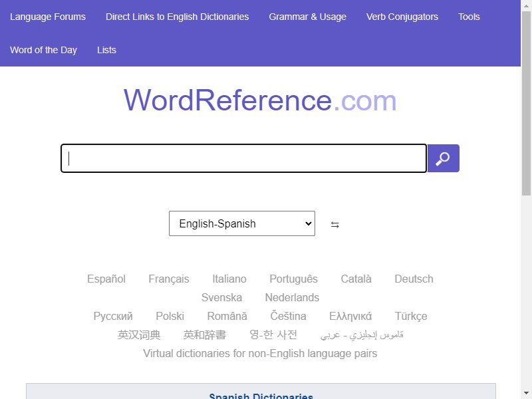Open Virtual dictionaries for non-English language pairs
Screen dimensions: 532x399
(x=260, y=354)
